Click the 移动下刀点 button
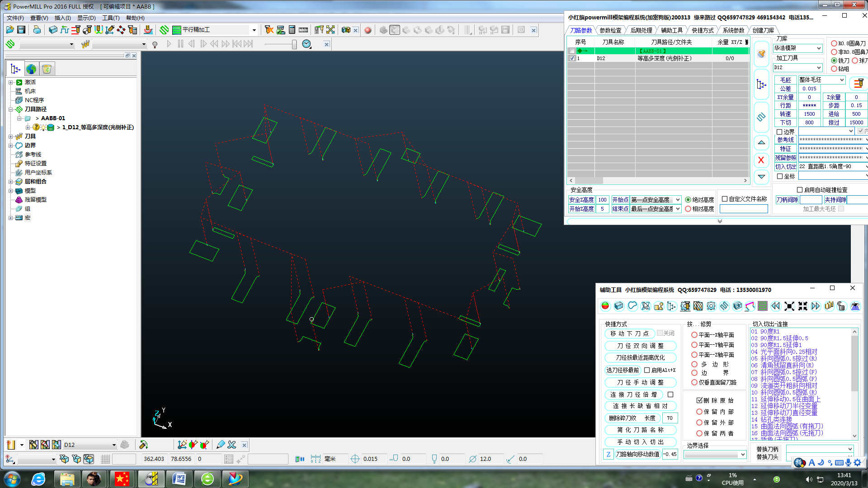Image resolution: width=868 pixels, height=488 pixels. tap(629, 333)
